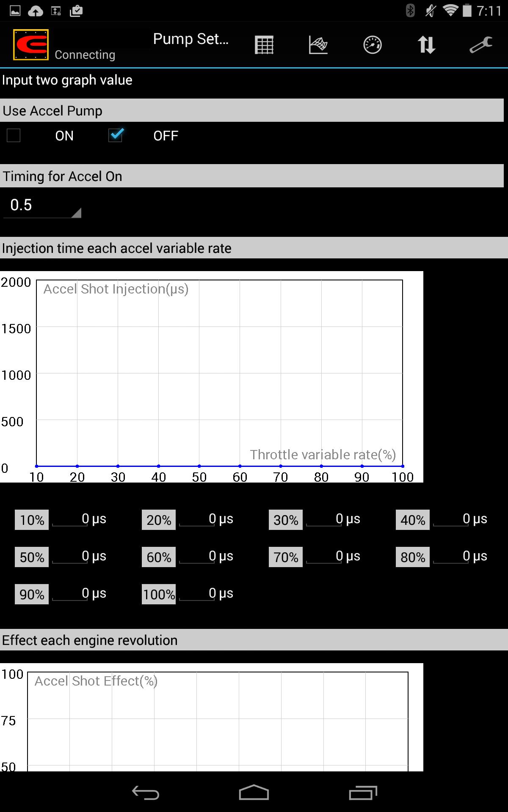Click 'Effect each engine revolution' header

(254, 640)
